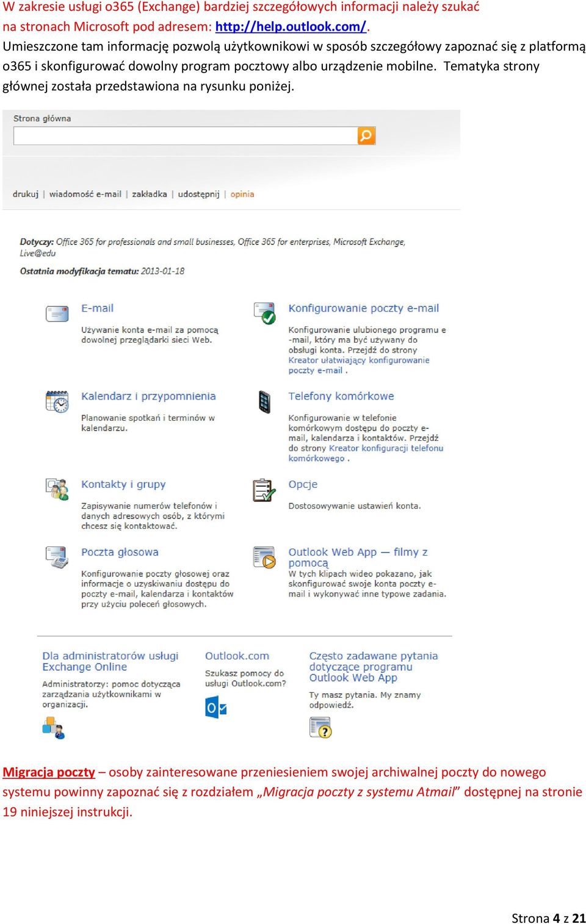This screenshot has height=924, width=586.
Task: Select the drukuj option
Action: coord(26,194)
